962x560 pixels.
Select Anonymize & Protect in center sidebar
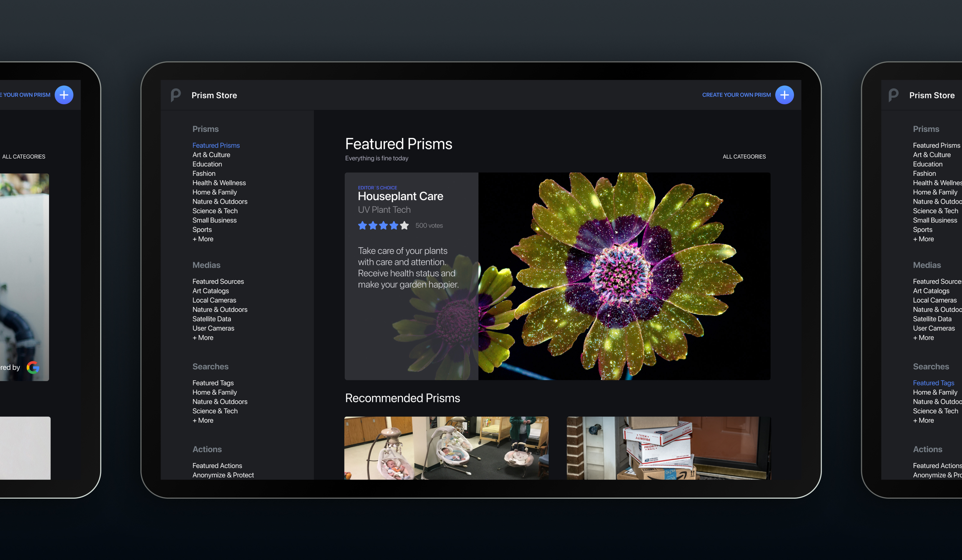click(x=223, y=475)
